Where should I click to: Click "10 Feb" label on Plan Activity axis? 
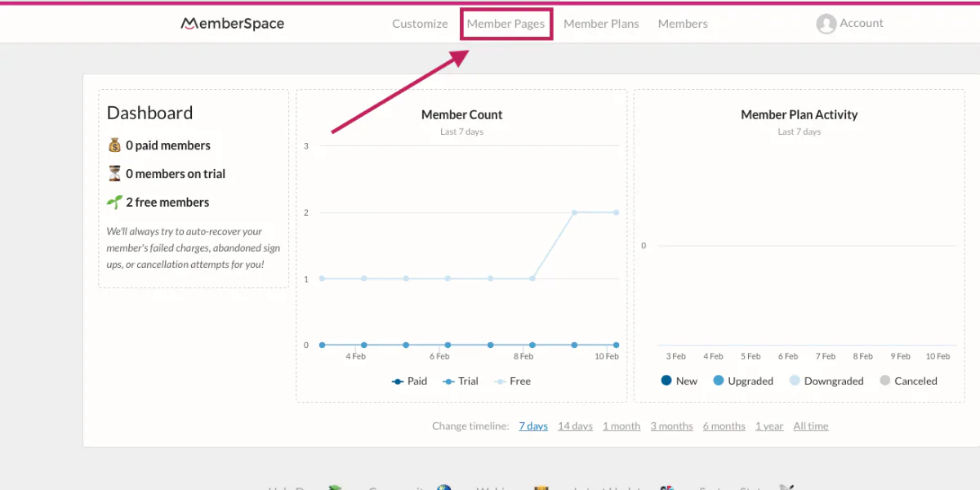tap(938, 356)
